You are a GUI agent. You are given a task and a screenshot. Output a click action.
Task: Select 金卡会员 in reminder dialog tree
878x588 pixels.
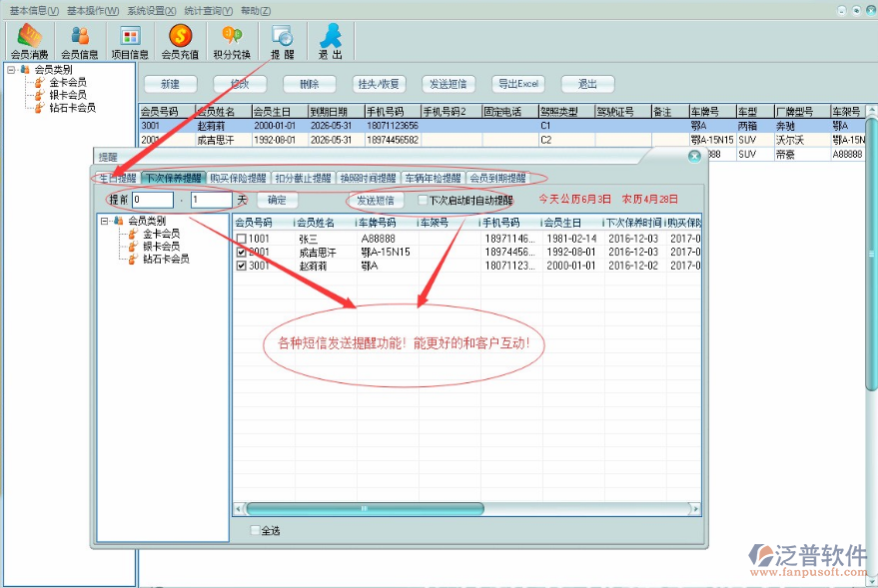pos(160,234)
